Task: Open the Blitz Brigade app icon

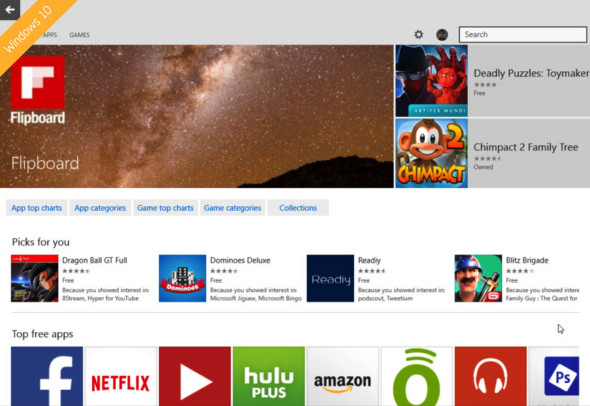Action: pyautogui.click(x=478, y=278)
